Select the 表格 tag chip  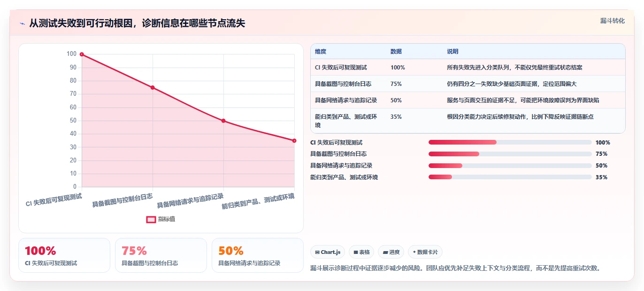click(x=361, y=252)
